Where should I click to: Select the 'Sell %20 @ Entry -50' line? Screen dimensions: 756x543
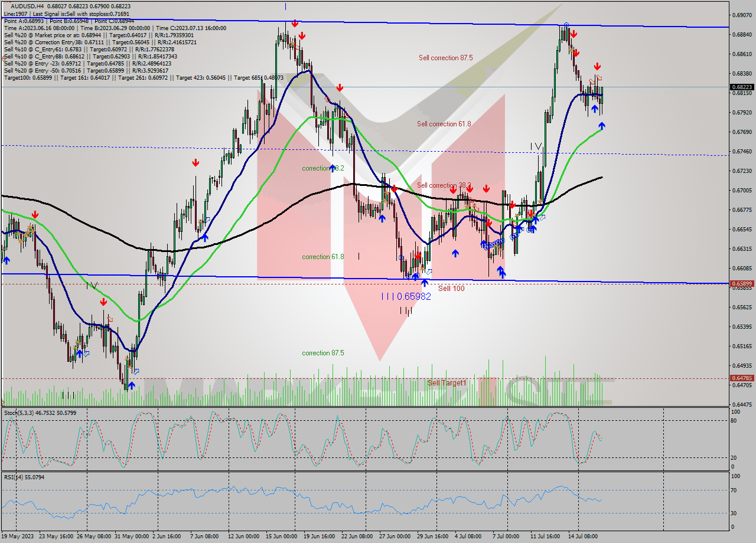coord(86,70)
